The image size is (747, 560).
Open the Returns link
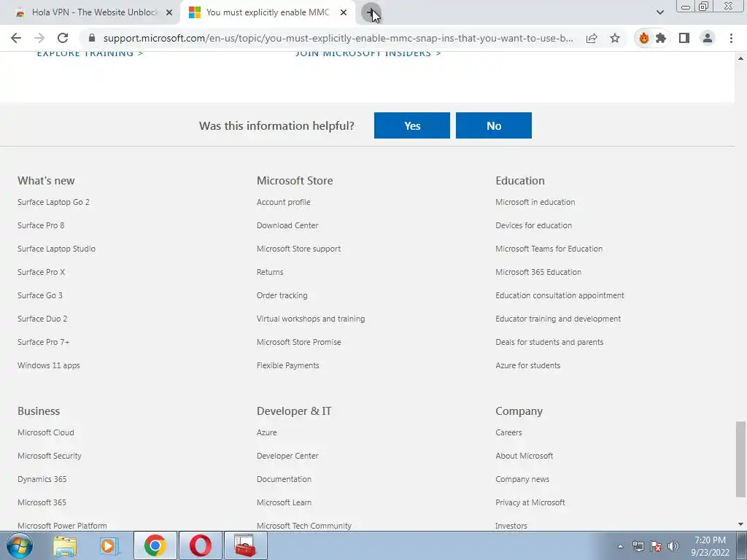click(270, 272)
